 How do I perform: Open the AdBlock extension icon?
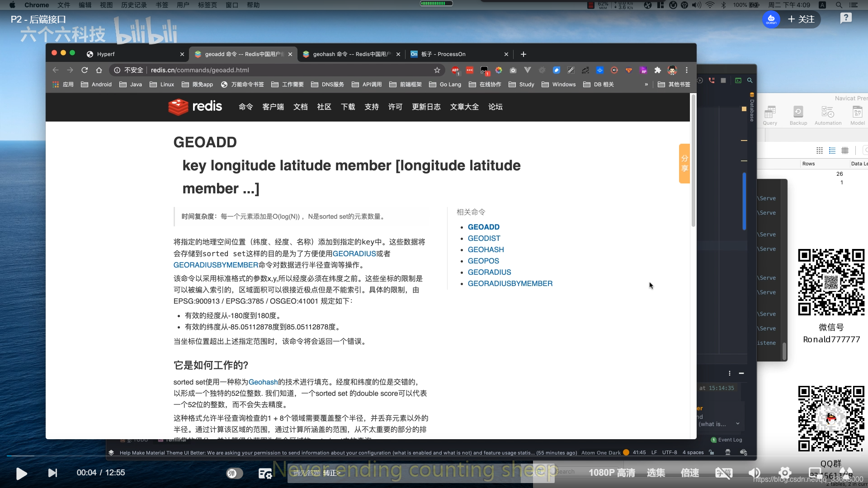click(x=455, y=70)
